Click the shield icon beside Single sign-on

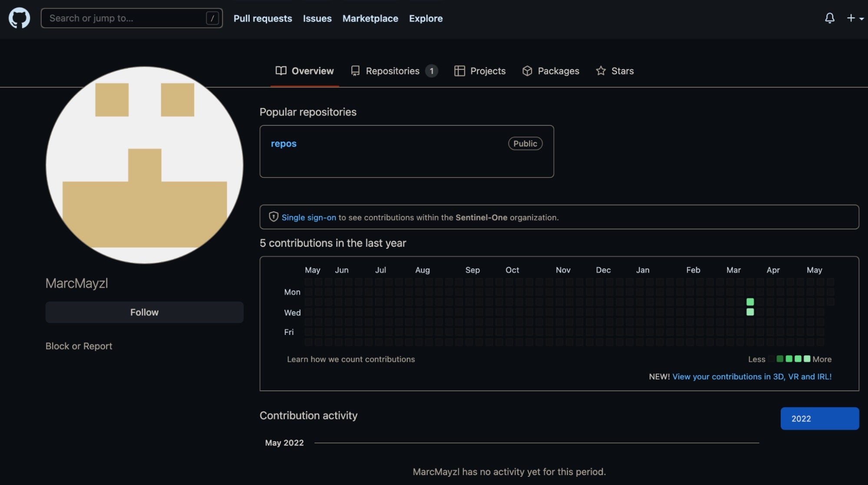[x=274, y=216]
